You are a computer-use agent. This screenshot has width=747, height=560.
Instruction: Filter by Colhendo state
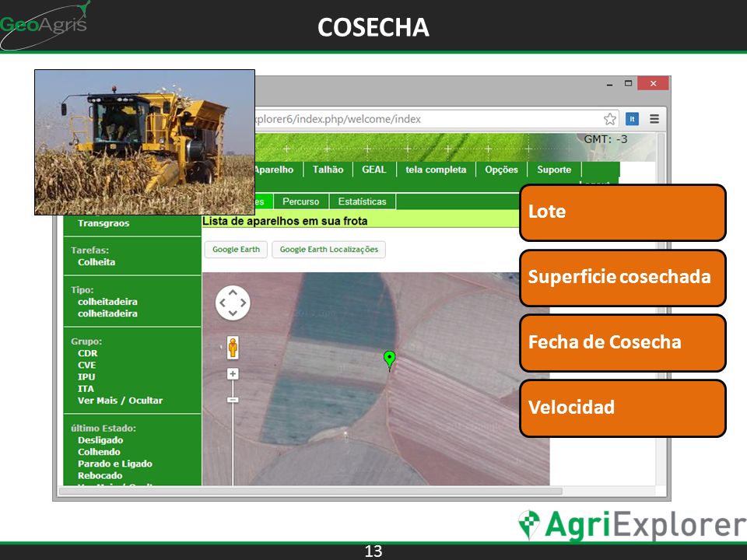click(x=99, y=453)
